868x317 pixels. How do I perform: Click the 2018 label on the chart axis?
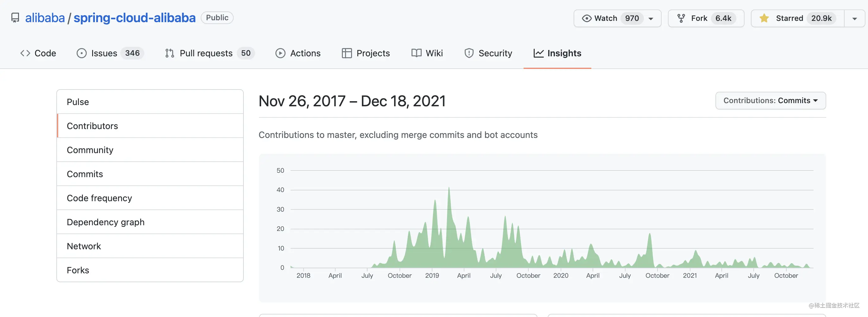[303, 276]
